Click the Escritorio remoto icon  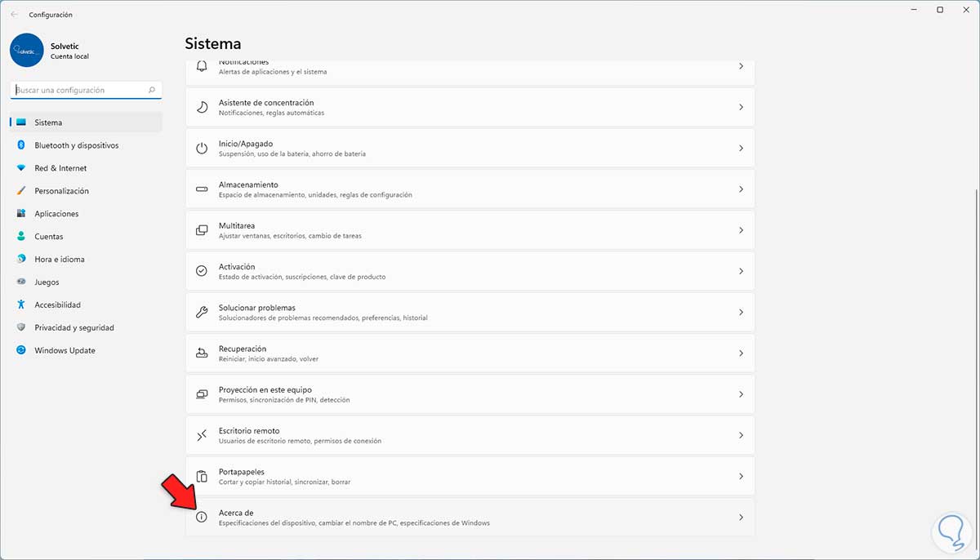coord(202,435)
